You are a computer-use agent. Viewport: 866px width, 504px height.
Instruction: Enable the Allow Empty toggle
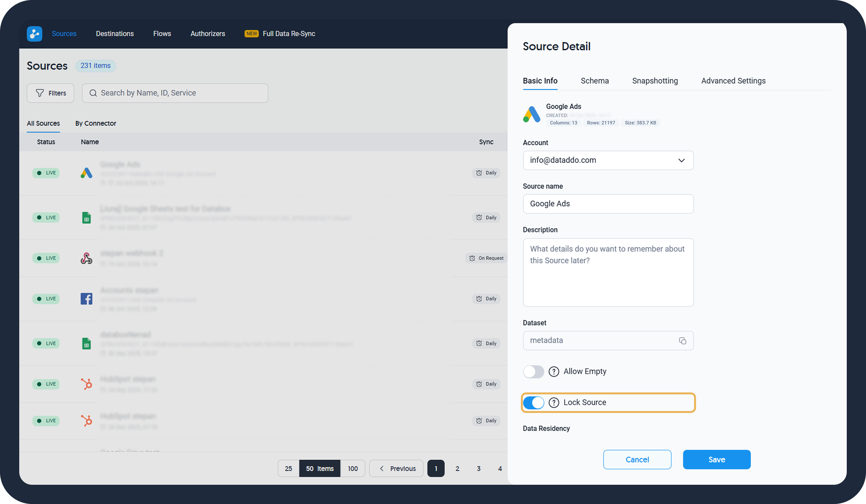click(533, 371)
